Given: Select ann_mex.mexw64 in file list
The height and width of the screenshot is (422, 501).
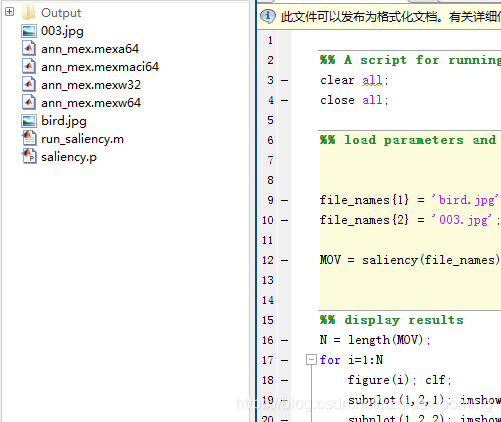Looking at the screenshot, I should pos(91,103).
